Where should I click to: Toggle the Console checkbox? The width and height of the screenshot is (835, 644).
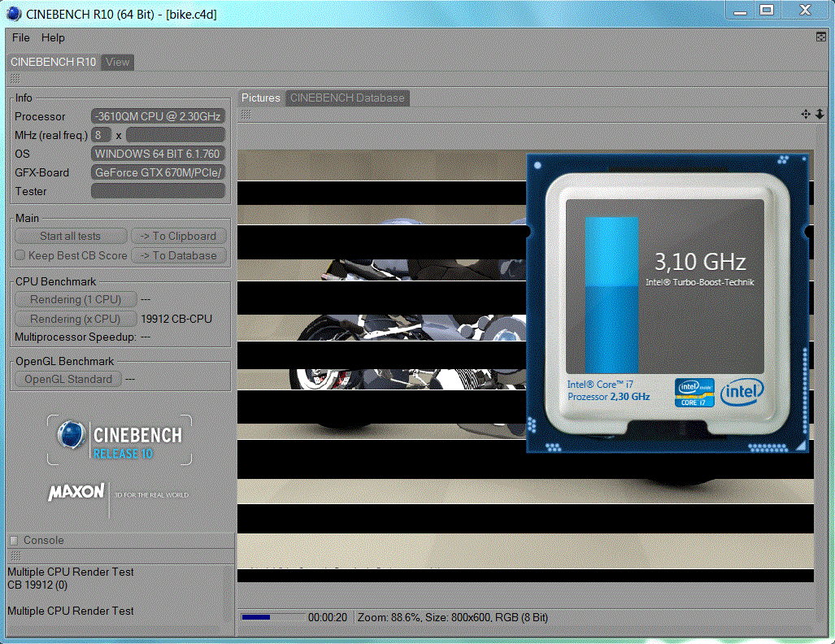pos(14,541)
